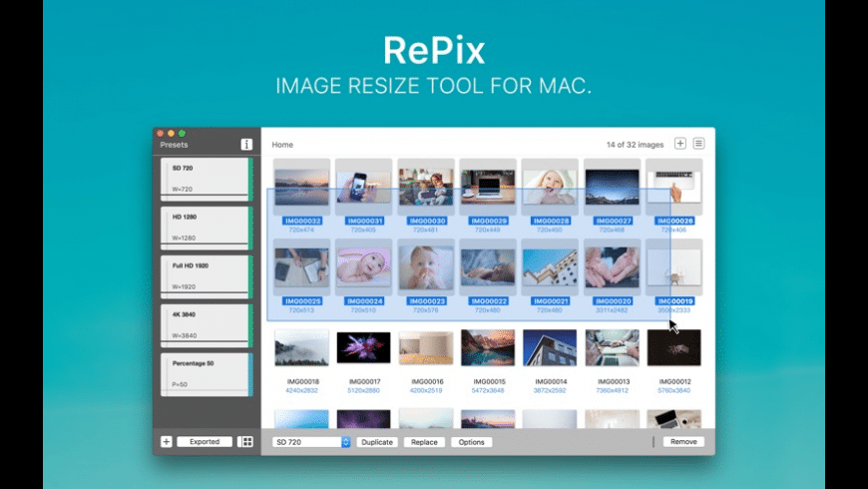Click the 5472x3648 dimension text

point(488,390)
